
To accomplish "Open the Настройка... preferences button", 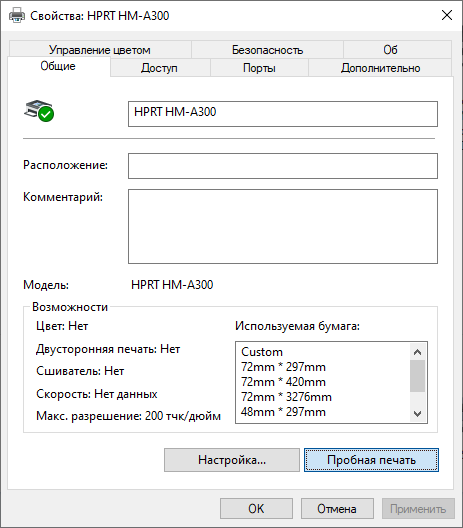I will point(232,460).
